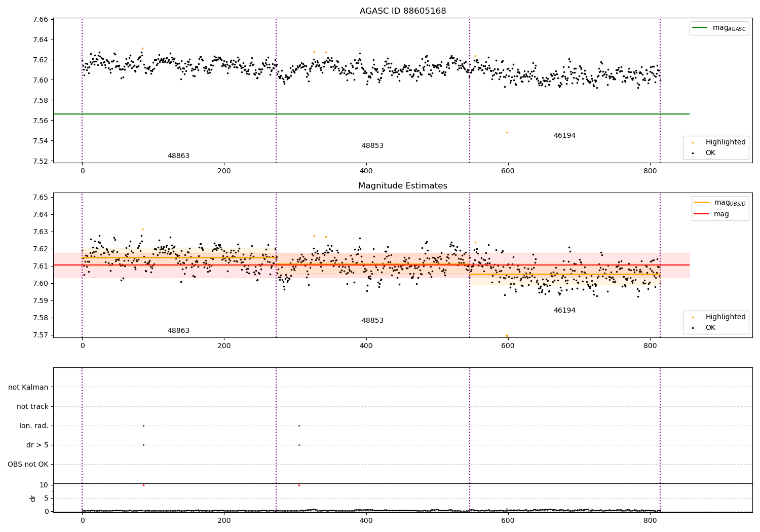Click the "Ion. rad." axis label
Image resolution: width=760 pixels, height=532 pixels.
[34, 426]
